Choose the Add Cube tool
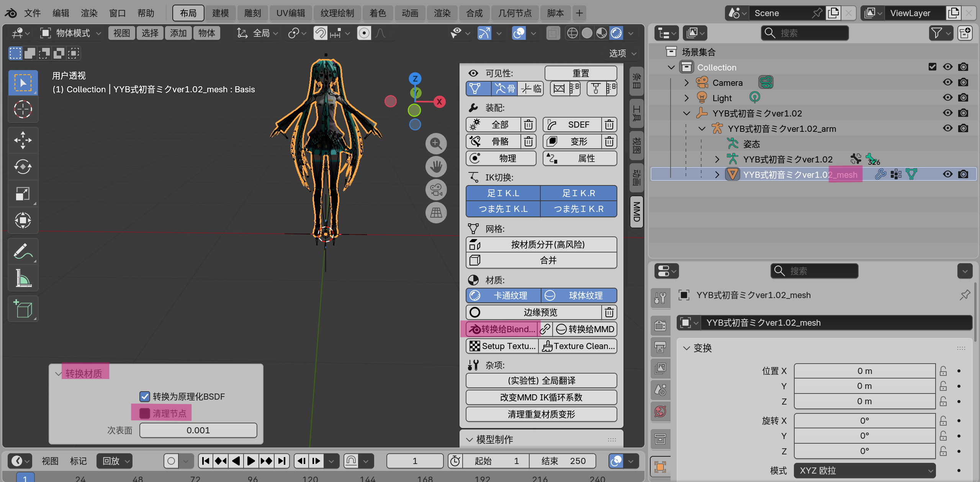The width and height of the screenshot is (980, 482). point(23,308)
